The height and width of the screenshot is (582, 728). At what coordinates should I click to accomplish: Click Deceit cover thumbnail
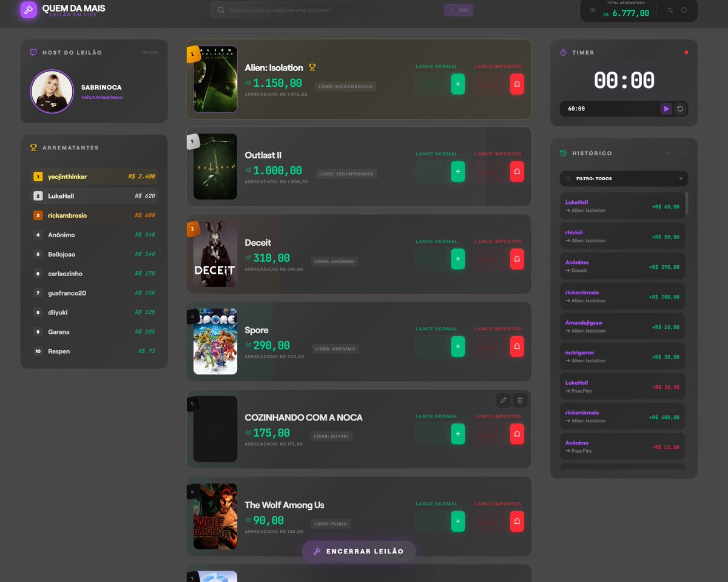pyautogui.click(x=215, y=254)
